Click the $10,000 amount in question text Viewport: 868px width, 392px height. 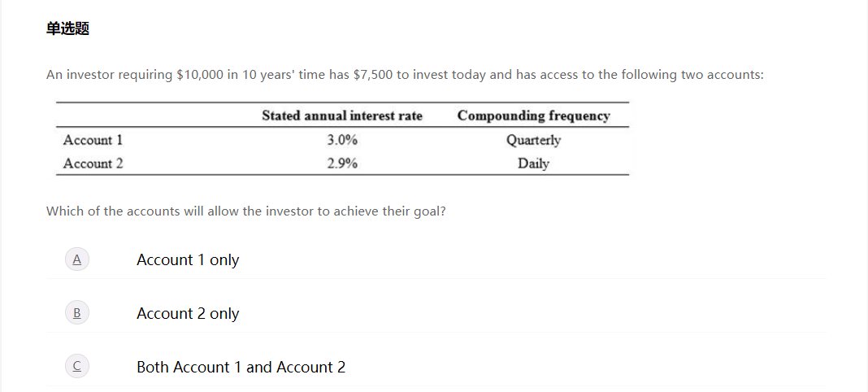point(200,75)
